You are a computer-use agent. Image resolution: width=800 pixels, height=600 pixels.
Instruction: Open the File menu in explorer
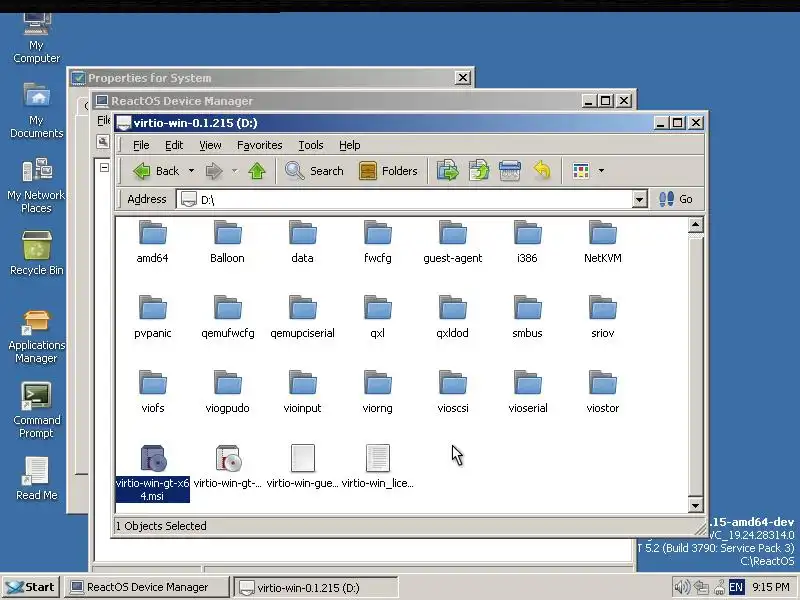coord(141,145)
